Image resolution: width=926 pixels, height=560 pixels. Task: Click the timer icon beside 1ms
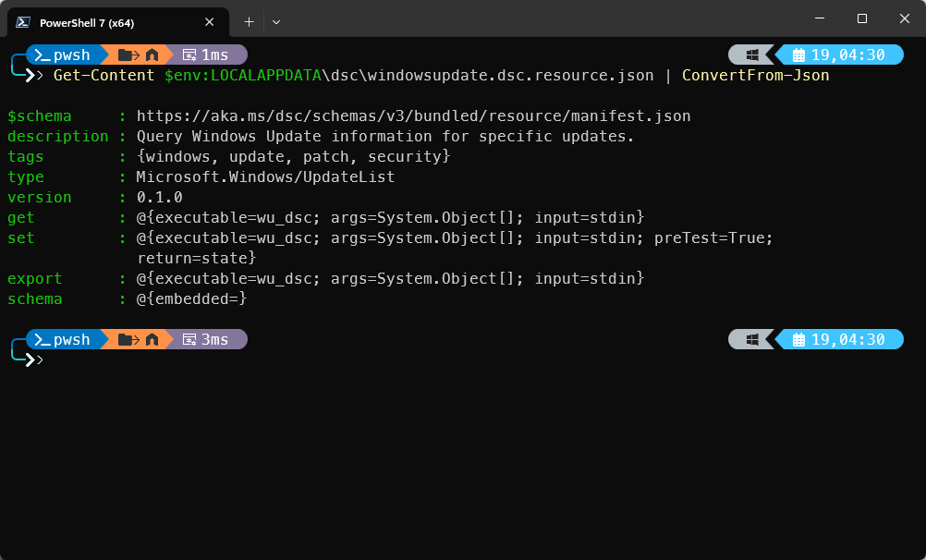click(189, 55)
